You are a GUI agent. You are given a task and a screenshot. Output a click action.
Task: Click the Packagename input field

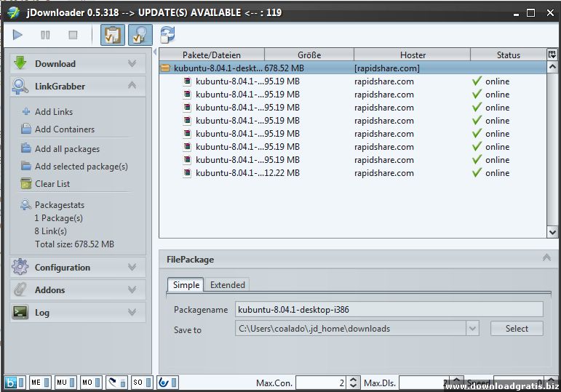point(389,309)
